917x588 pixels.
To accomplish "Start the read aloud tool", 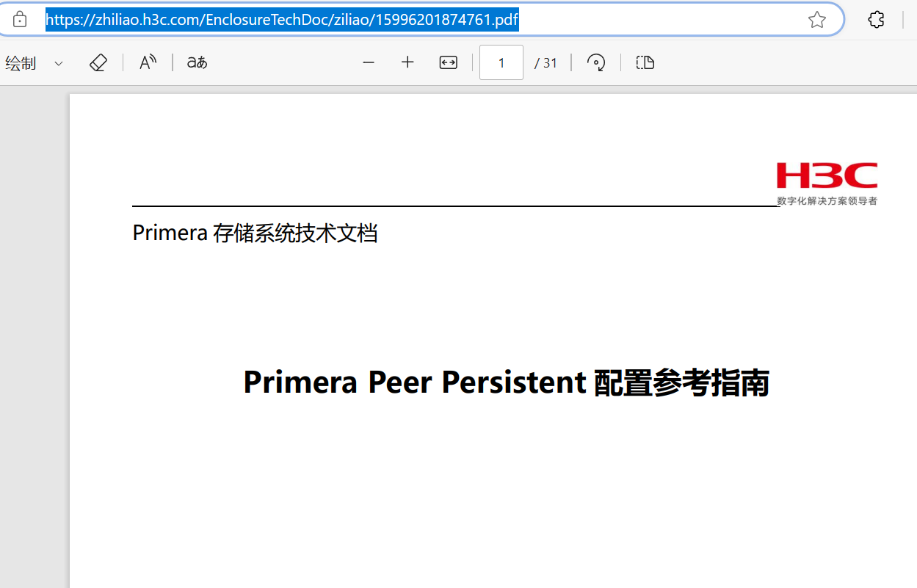I will (x=148, y=63).
